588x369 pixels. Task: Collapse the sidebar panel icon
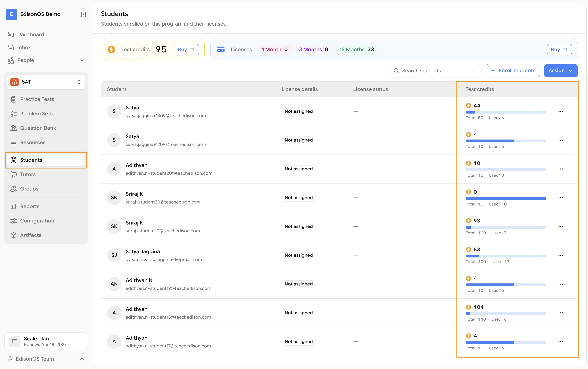83,14
